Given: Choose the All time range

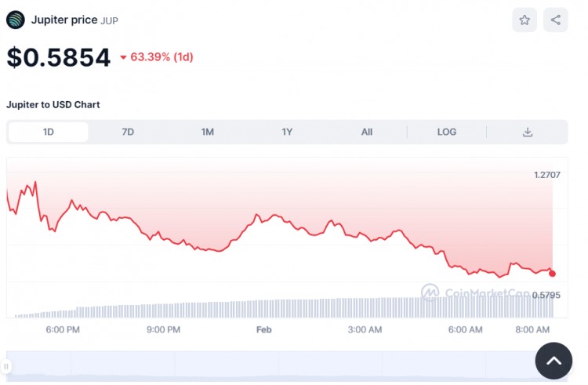Looking at the screenshot, I should pyautogui.click(x=367, y=132).
